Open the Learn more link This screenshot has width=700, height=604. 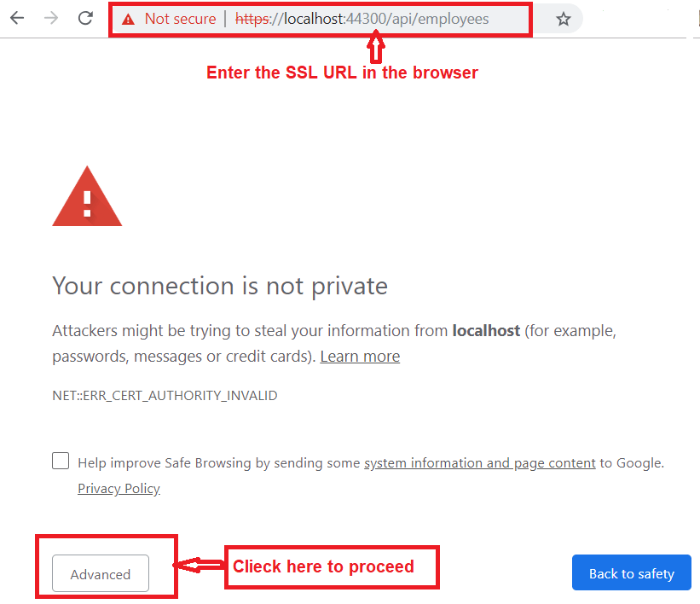point(360,357)
